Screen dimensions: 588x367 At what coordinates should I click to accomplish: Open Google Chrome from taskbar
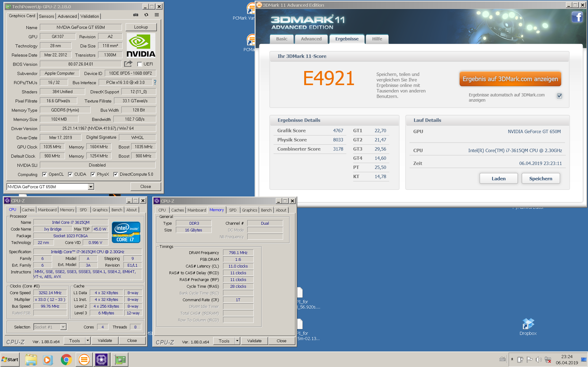tap(66, 360)
